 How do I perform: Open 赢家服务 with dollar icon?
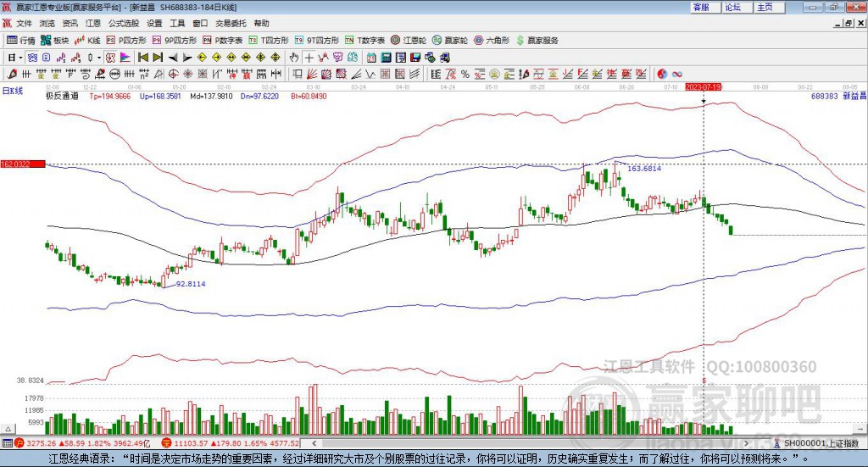coord(537,41)
